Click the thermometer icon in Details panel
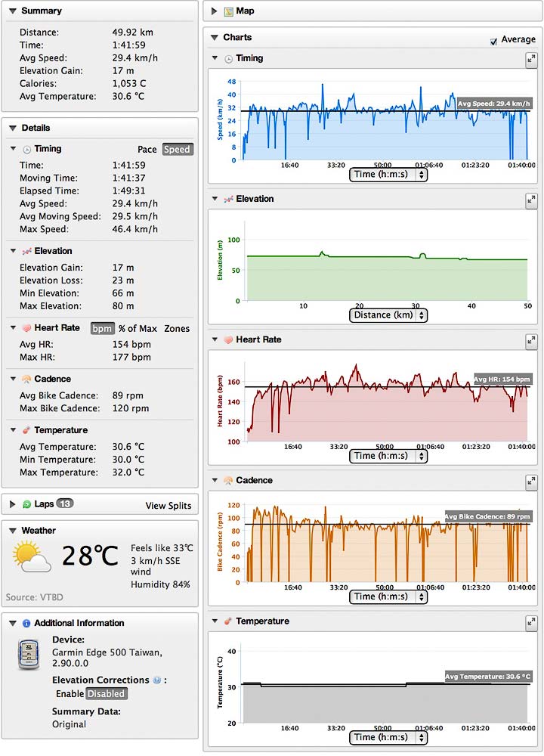Viewport: 544px width, 756px height. click(x=27, y=430)
